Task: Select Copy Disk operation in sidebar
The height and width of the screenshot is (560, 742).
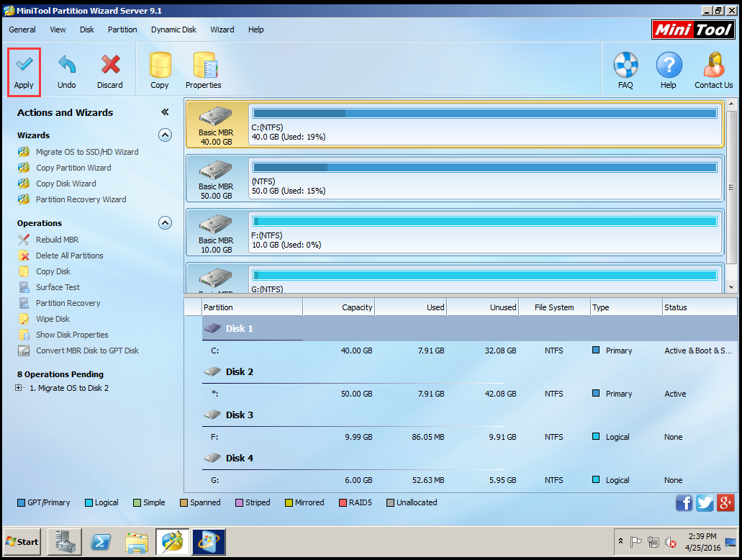Action: [x=53, y=271]
